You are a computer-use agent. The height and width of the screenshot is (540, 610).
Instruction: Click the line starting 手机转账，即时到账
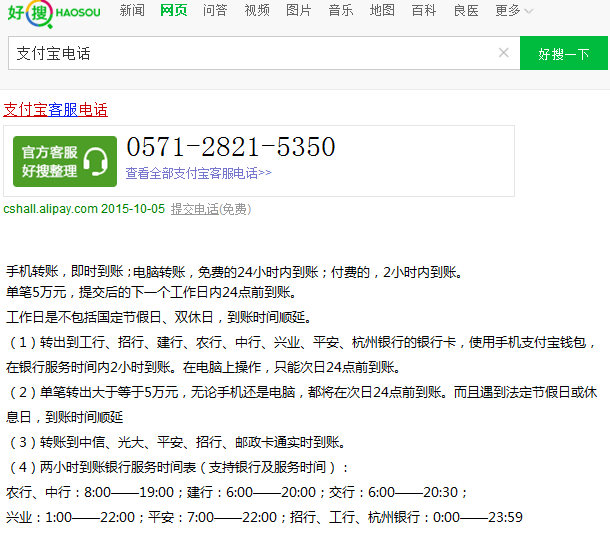pyautogui.click(x=234, y=272)
